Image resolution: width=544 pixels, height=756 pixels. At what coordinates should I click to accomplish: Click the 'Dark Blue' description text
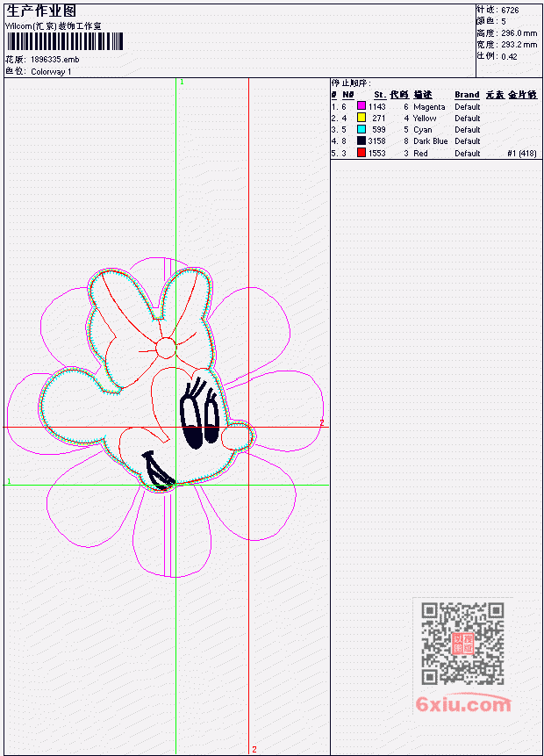pyautogui.click(x=430, y=141)
